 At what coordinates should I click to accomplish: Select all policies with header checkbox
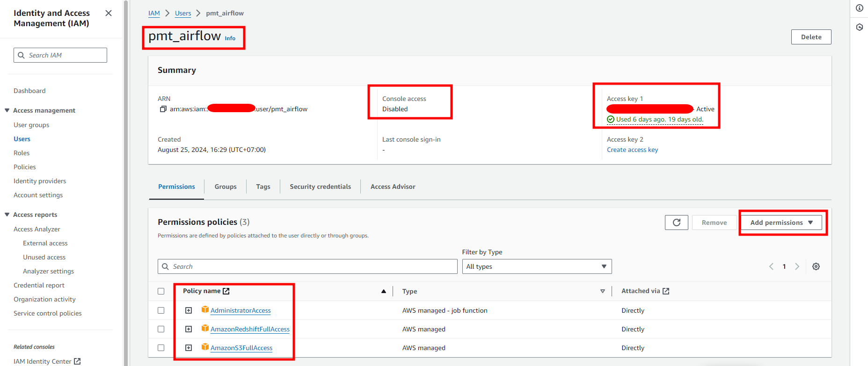[161, 291]
